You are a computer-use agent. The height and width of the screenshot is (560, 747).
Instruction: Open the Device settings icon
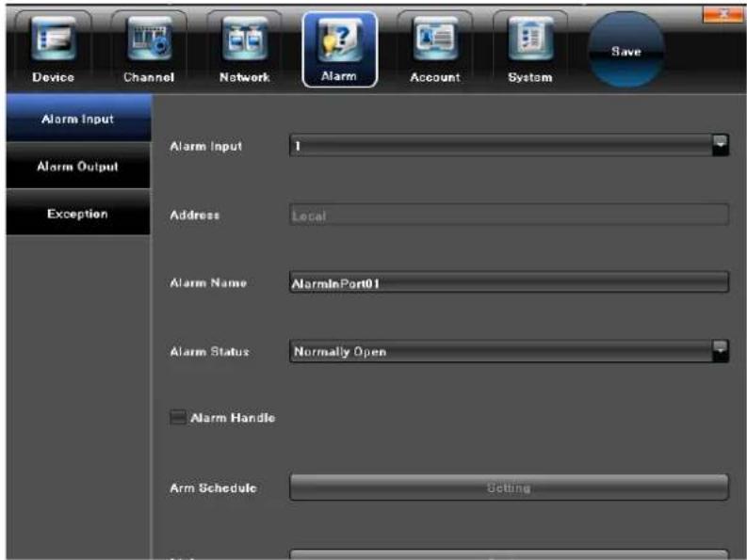[53, 48]
